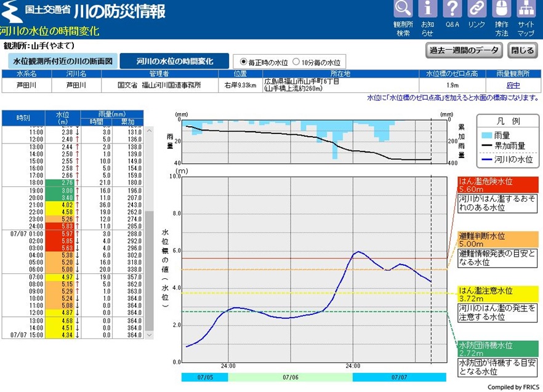This screenshot has width=543, height=392.
Task: Open the お知らせ info icon
Action: click(x=427, y=9)
